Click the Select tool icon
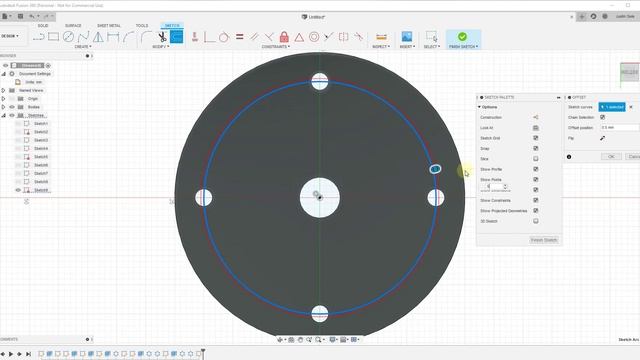 click(431, 37)
